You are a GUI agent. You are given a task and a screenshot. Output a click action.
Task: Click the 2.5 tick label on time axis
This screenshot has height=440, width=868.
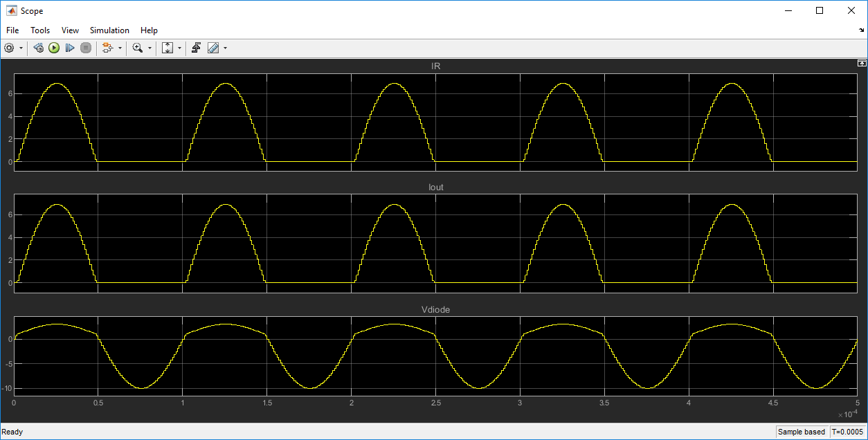(435, 402)
